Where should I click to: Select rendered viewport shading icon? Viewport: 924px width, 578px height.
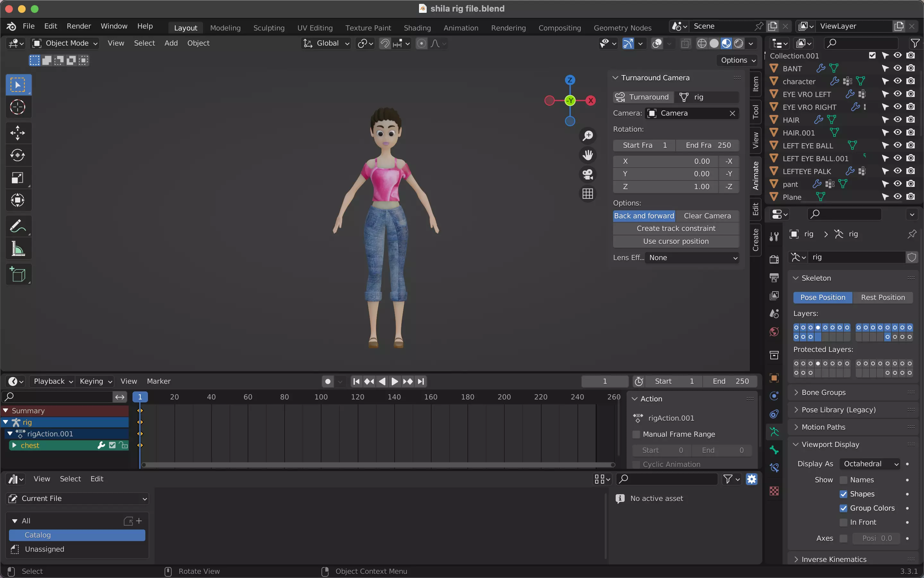click(x=739, y=43)
